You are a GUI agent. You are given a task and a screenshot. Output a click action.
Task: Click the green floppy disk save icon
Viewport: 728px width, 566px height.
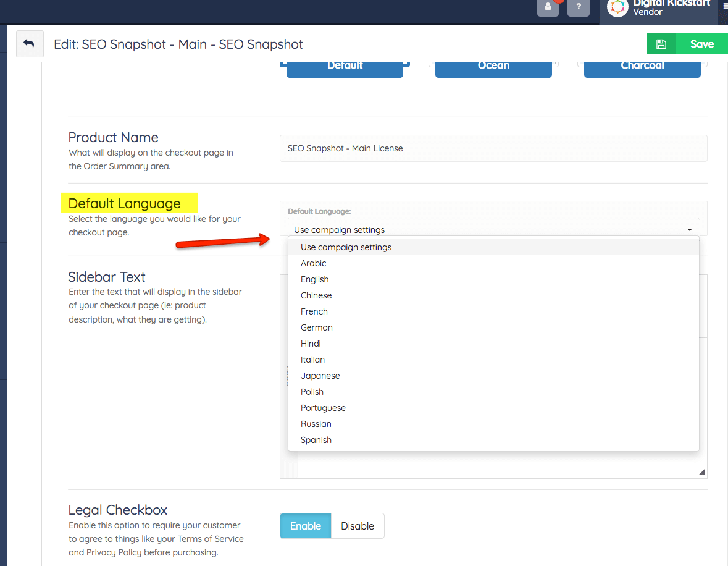661,44
